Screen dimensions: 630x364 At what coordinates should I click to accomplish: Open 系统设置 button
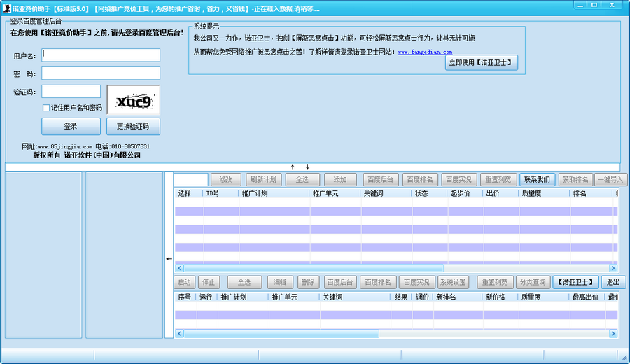click(x=453, y=282)
